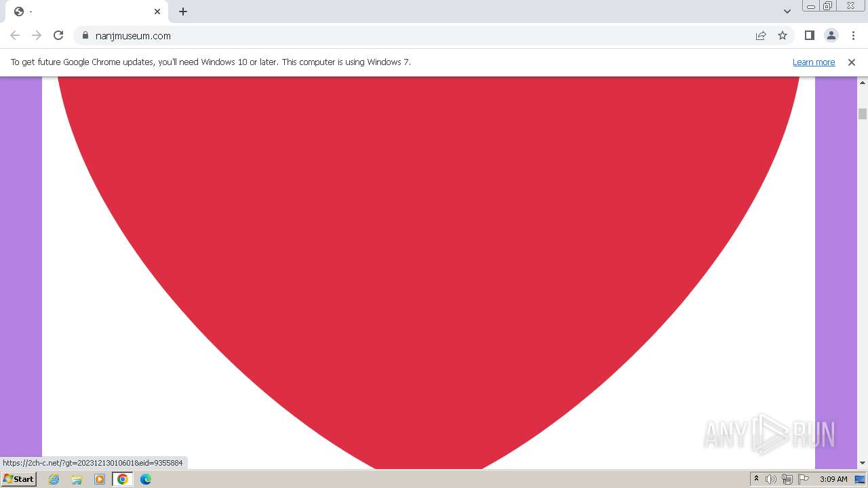The height and width of the screenshot is (488, 868).
Task: Share this page icon
Action: 761,35
